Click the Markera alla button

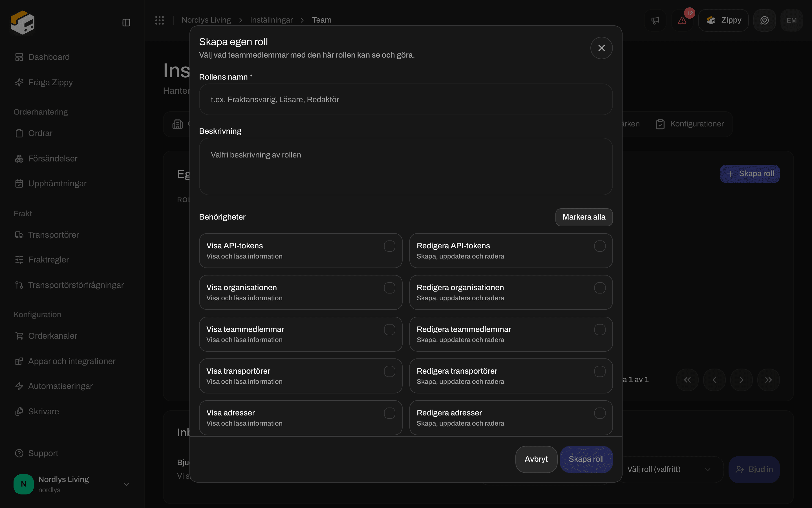(x=584, y=217)
